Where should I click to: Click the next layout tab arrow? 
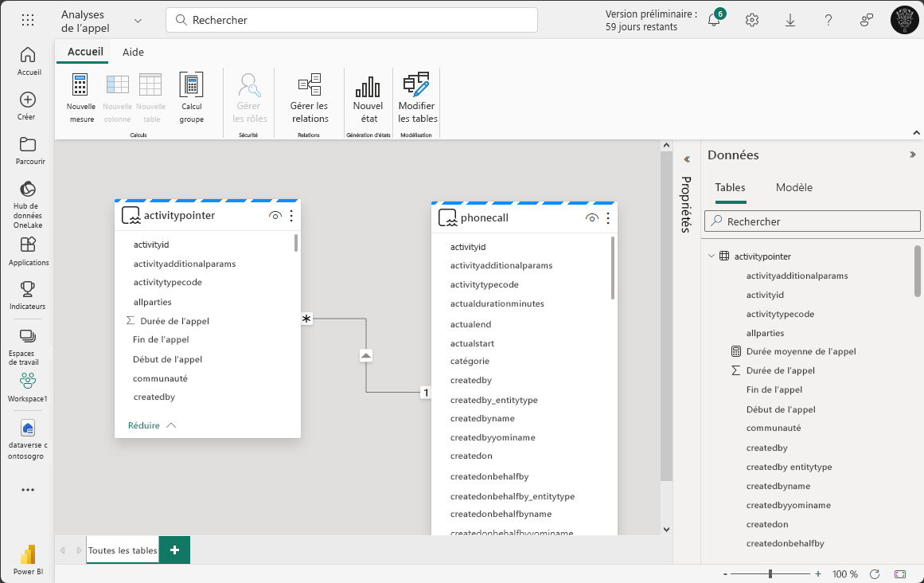click(x=78, y=550)
